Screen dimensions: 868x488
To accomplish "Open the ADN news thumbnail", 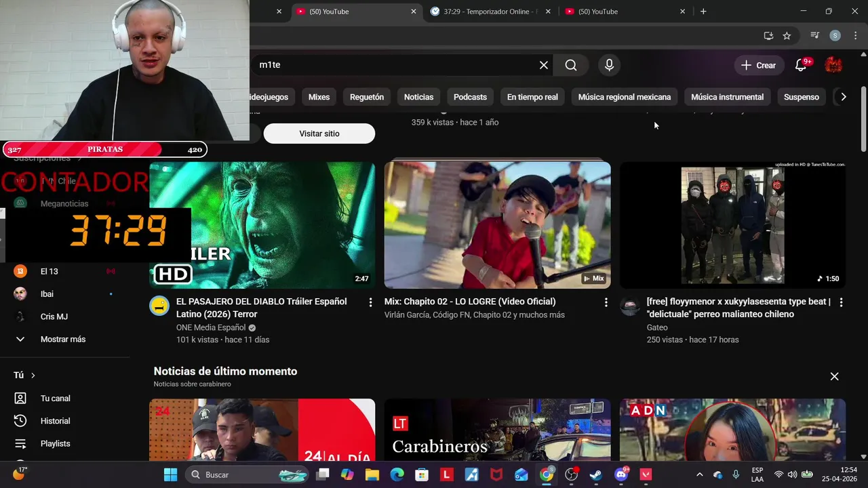I will pyautogui.click(x=732, y=430).
